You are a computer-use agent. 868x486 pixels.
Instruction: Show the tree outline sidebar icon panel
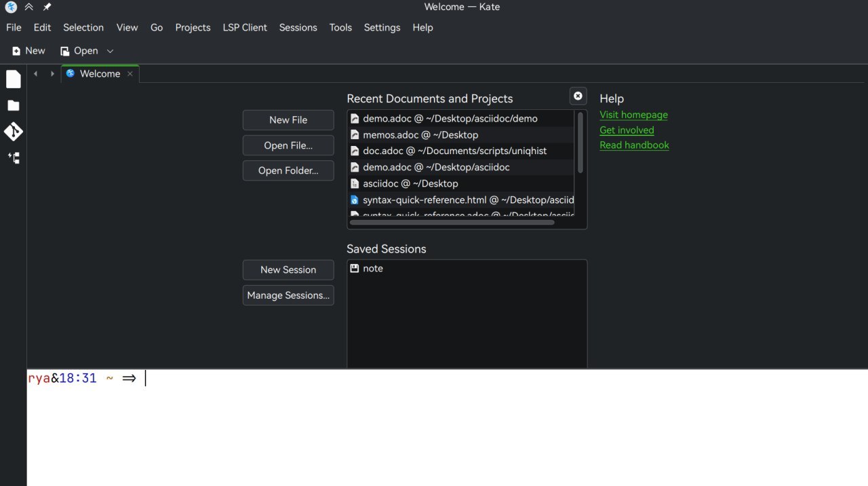[x=14, y=158]
